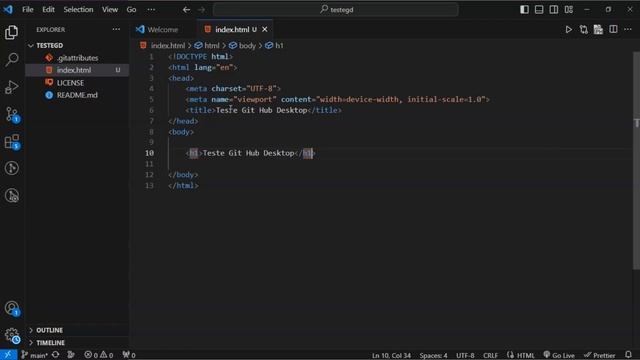Open the Search view icon
Screen dimensions: 640x360
pyautogui.click(x=11, y=60)
